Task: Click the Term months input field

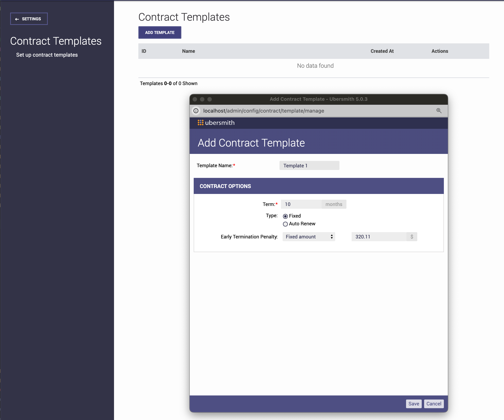Action: (301, 204)
